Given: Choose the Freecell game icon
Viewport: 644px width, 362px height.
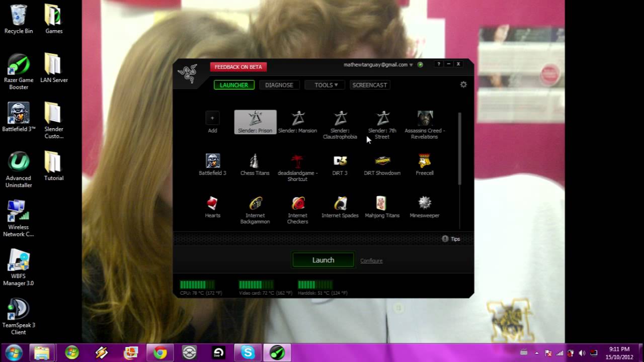Looking at the screenshot, I should click(x=425, y=165).
